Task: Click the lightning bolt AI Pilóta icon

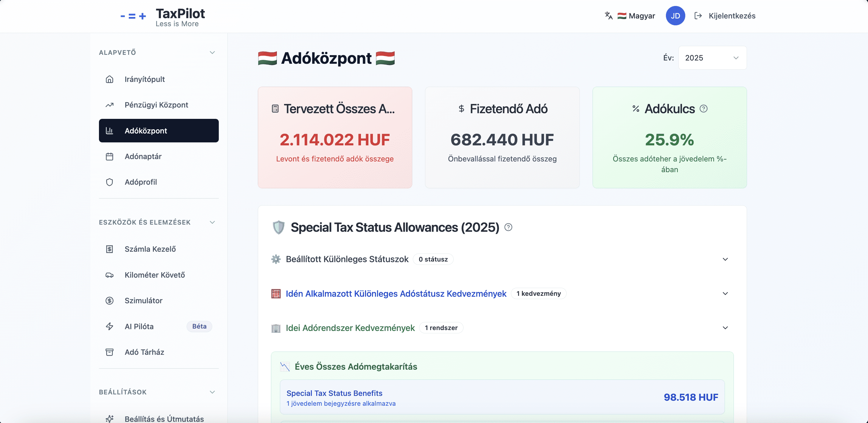Action: coord(109,326)
